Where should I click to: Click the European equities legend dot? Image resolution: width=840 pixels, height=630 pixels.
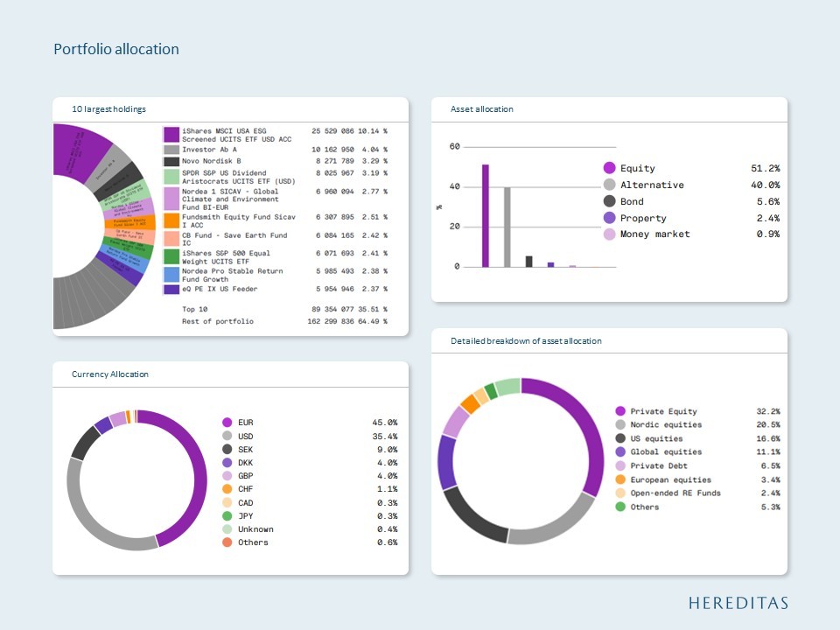tap(620, 479)
